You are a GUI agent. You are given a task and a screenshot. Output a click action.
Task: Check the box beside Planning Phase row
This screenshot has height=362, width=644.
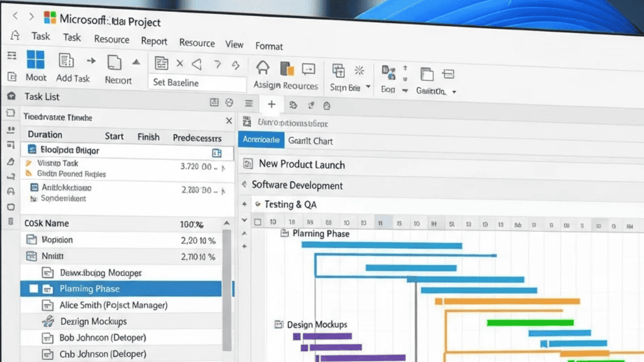(33, 289)
